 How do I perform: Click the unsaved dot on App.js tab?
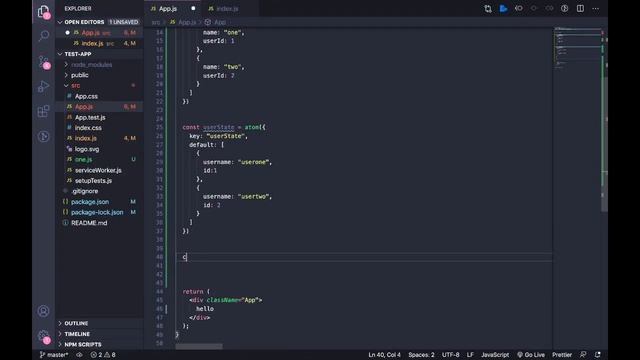coord(193,9)
